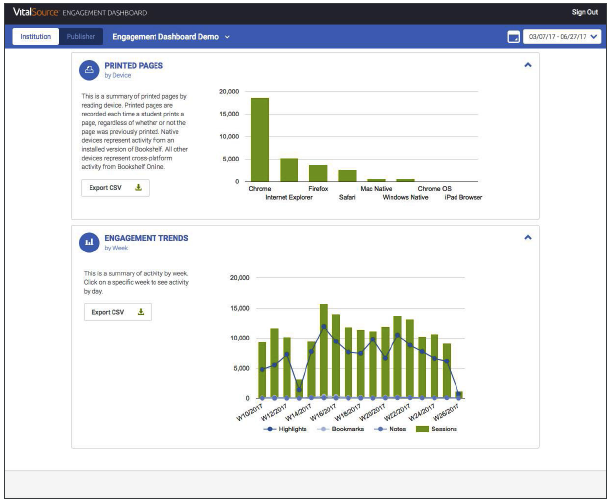Click download icon in Printed Pages export
Screen dimensions: 610x503
(x=138, y=188)
